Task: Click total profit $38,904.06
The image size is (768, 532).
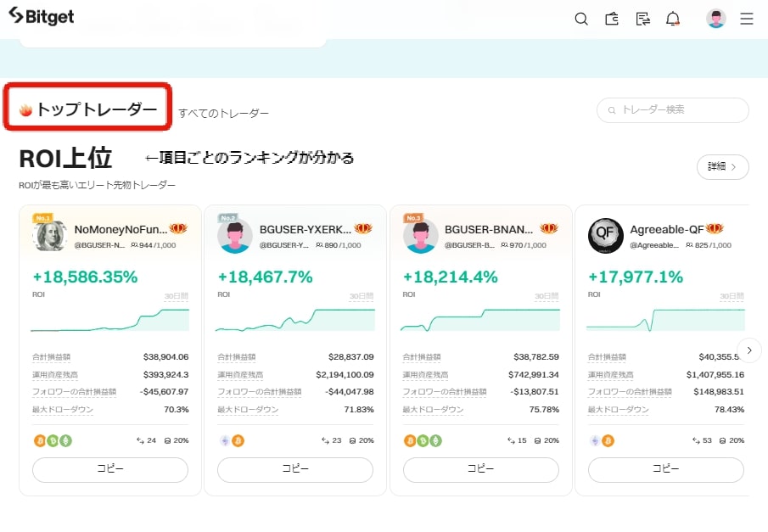Action: coord(165,356)
